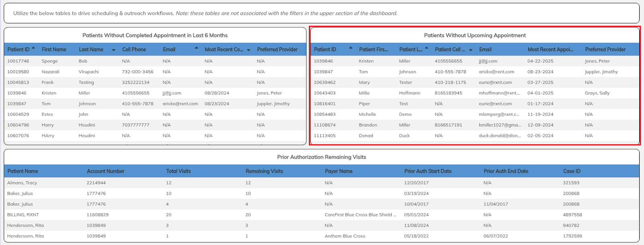Image resolution: width=644 pixels, height=245 pixels.
Task: Click 'Donad' first name cell
Action: [366, 136]
